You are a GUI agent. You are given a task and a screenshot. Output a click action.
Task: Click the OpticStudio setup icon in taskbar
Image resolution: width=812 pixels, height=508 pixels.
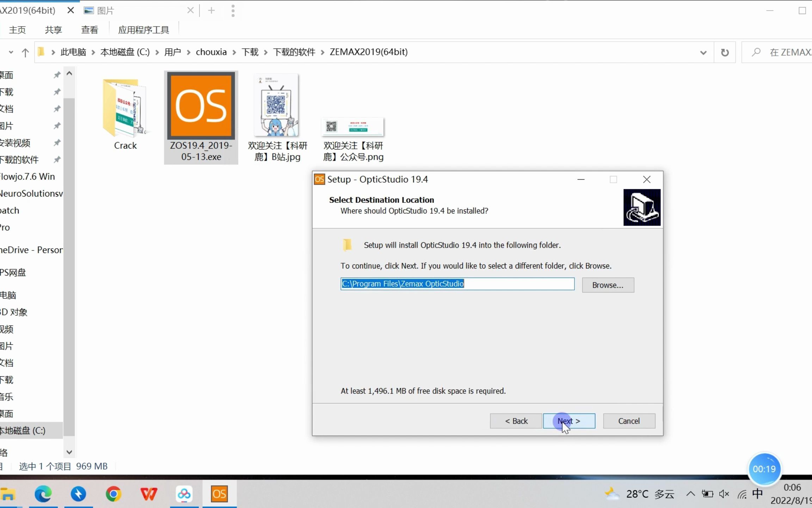click(219, 494)
